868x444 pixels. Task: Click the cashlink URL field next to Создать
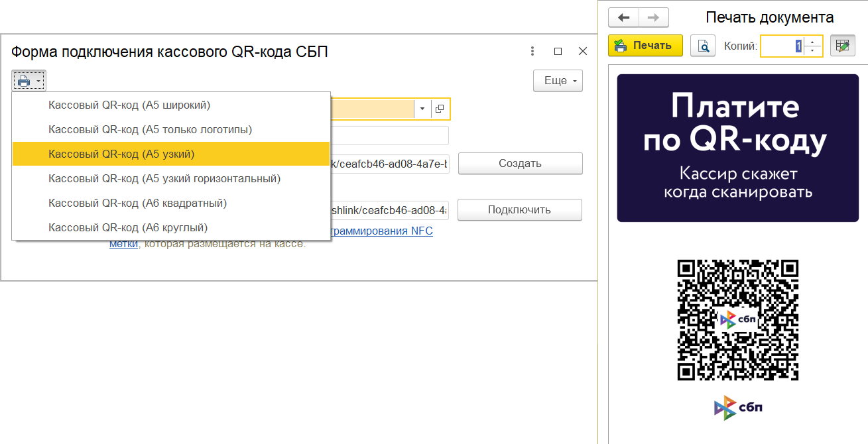pos(389,164)
